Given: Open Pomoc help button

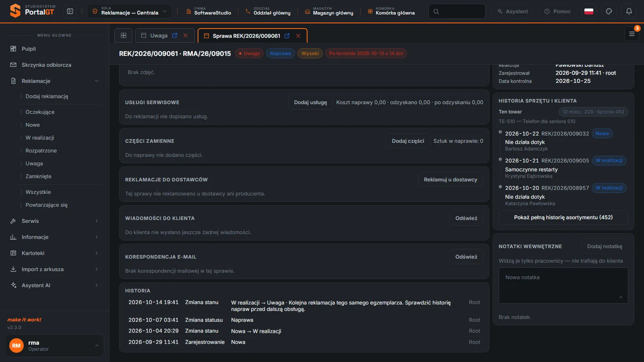Looking at the screenshot, I should (557, 11).
